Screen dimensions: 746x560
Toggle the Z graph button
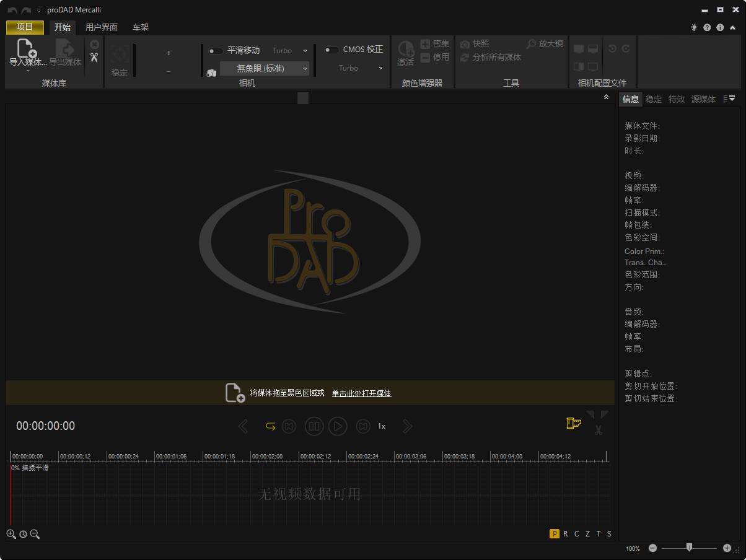(587, 534)
